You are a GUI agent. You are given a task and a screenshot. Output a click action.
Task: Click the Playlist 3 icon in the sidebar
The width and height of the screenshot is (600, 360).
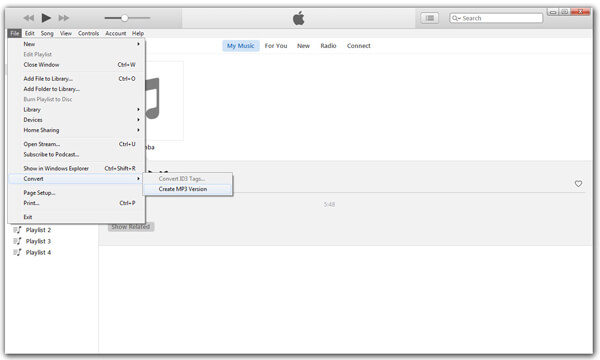(17, 241)
